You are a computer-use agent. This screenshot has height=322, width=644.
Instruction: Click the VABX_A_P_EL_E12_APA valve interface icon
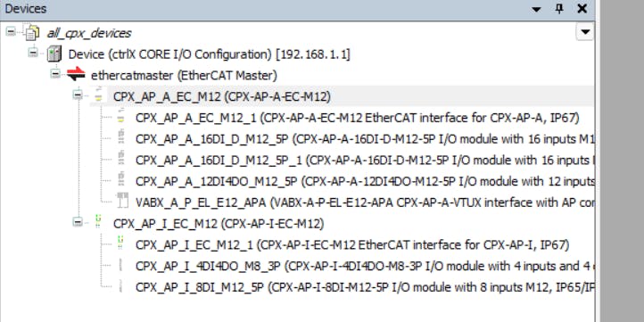click(x=122, y=201)
